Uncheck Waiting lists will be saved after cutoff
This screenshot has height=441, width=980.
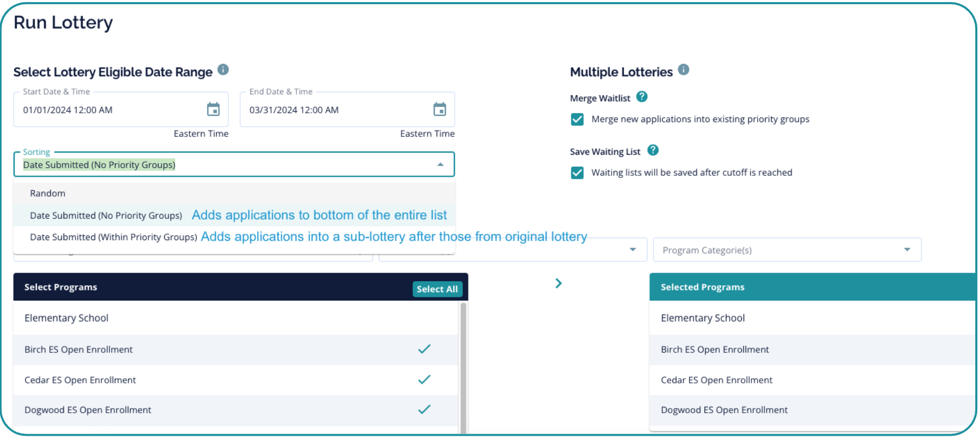point(577,173)
